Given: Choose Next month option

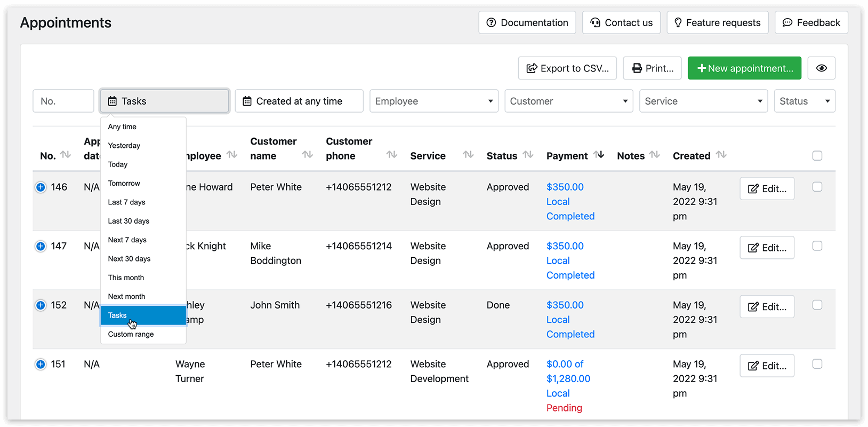Looking at the screenshot, I should (143, 296).
